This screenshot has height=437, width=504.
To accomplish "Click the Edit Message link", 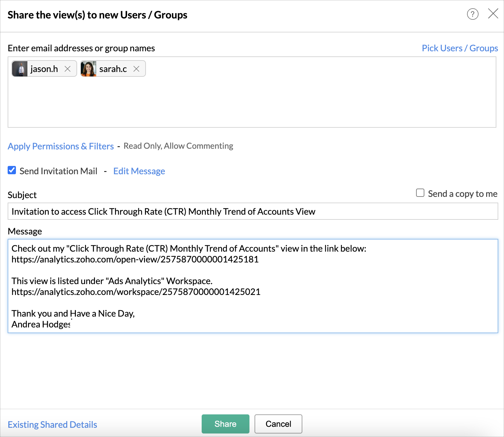I will point(139,171).
